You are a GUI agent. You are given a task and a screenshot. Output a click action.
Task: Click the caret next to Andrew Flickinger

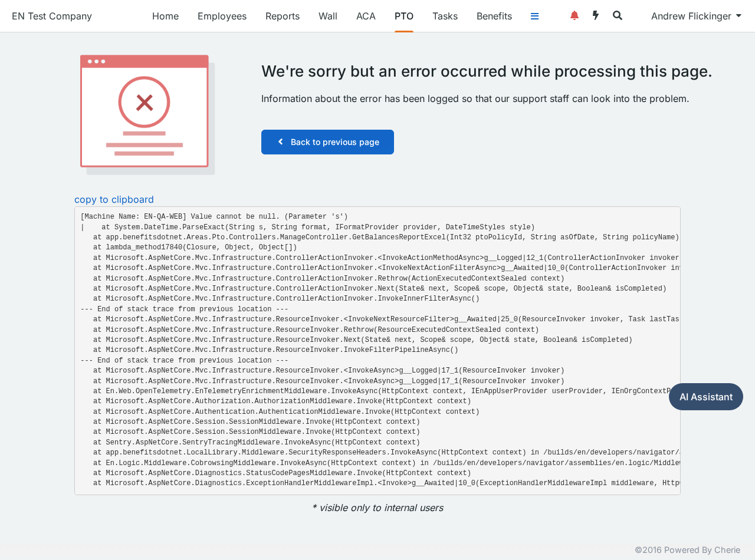point(738,16)
